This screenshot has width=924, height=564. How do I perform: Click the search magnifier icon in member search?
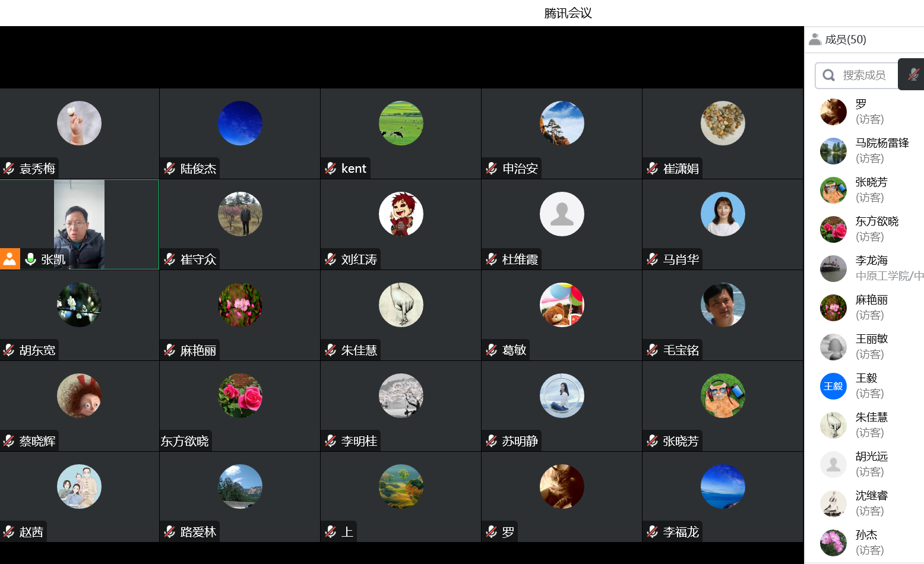(x=829, y=75)
